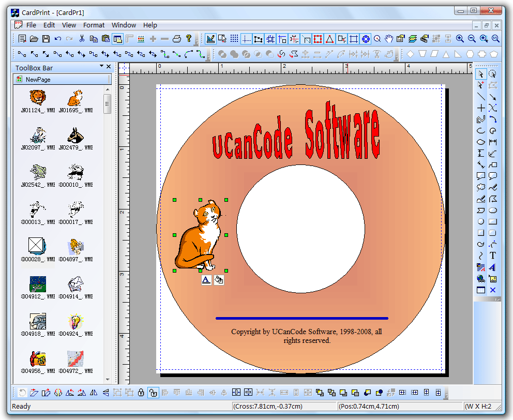Toggle the open padlock button

153,393
